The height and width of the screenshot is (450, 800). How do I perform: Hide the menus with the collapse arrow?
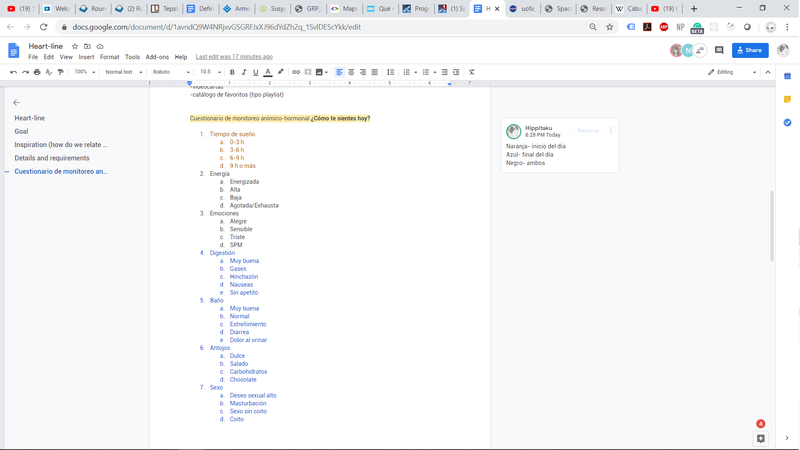coord(768,72)
